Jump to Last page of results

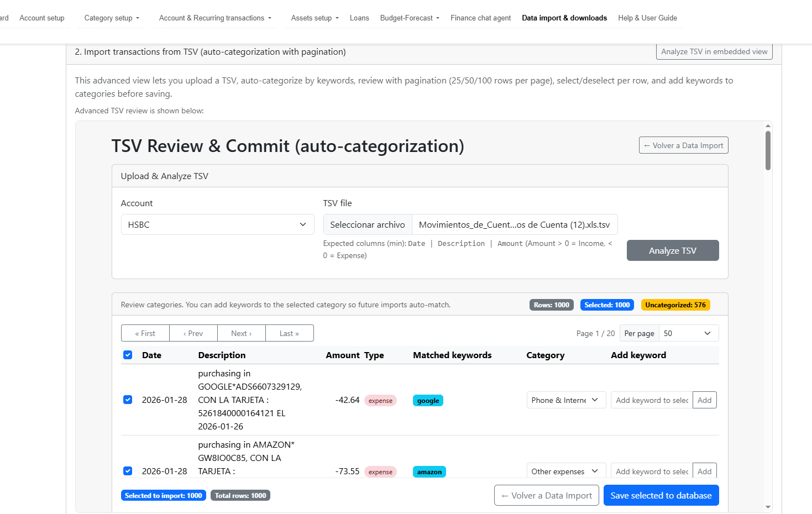pyautogui.click(x=290, y=333)
